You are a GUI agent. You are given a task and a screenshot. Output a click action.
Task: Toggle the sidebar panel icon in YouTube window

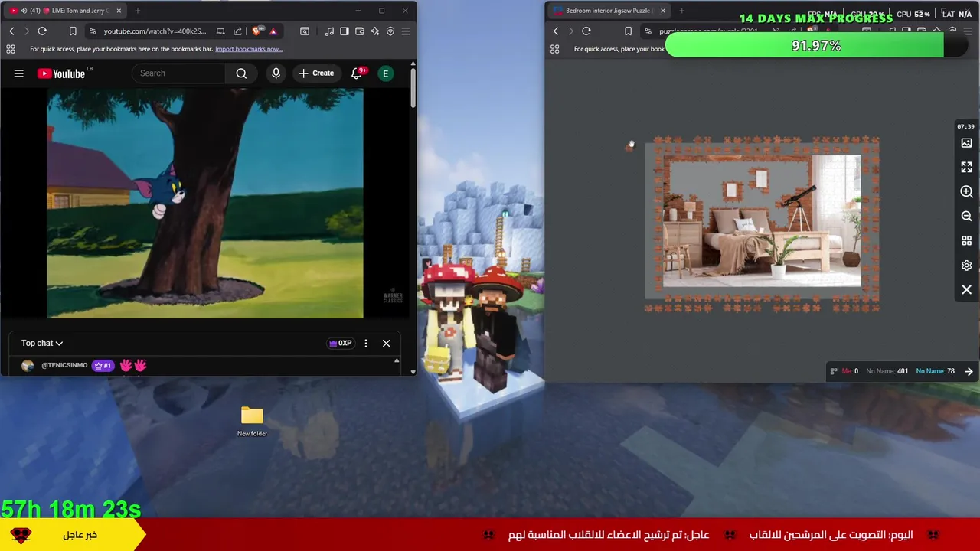(345, 31)
